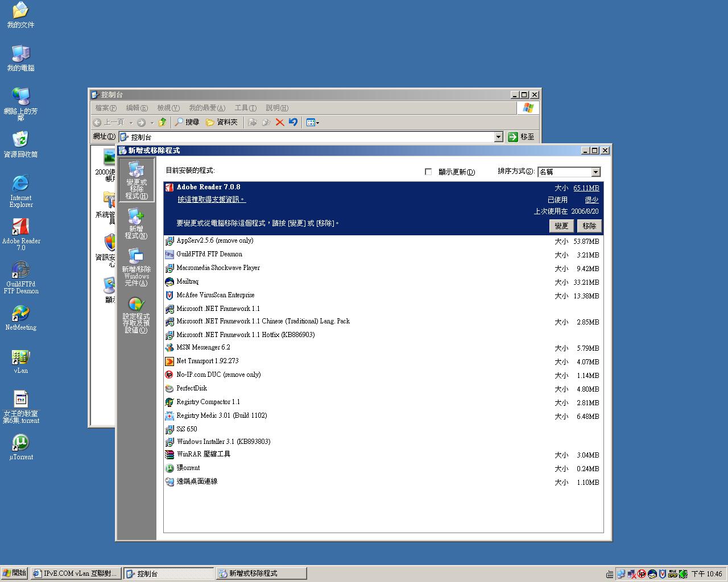Open the 工具 menu in 控制台
This screenshot has height=582, width=728.
point(246,108)
